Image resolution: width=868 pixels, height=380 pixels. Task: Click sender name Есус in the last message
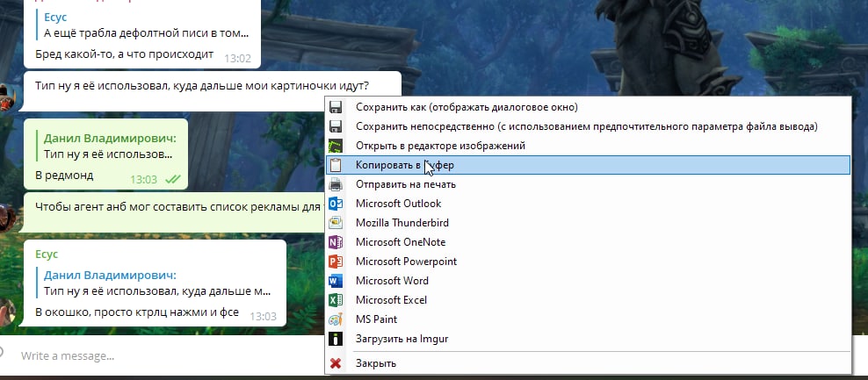tap(47, 255)
